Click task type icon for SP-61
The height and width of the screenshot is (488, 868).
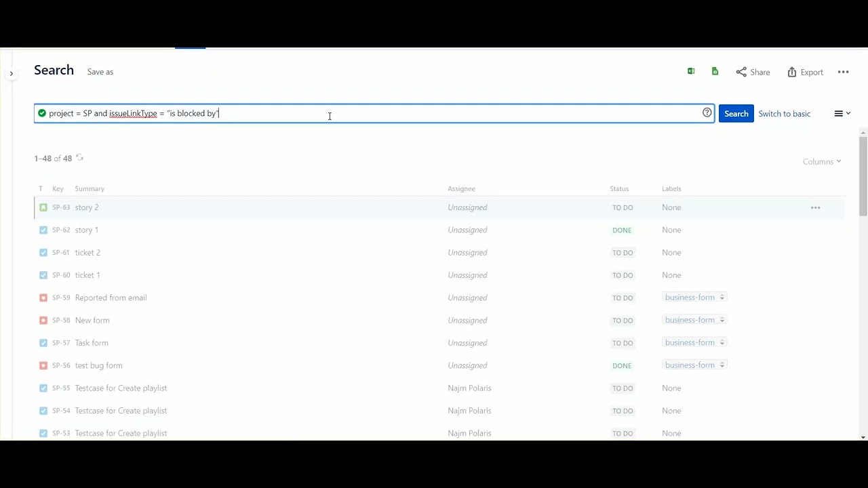pyautogui.click(x=43, y=252)
